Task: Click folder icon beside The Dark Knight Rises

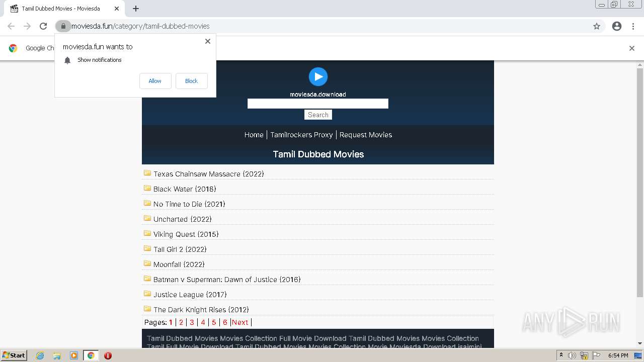Action: pos(147,309)
